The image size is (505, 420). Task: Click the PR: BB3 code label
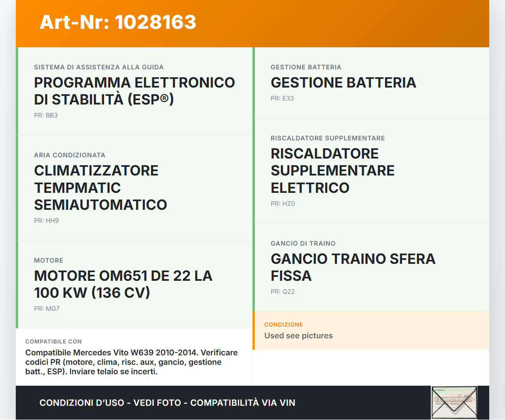coord(46,115)
